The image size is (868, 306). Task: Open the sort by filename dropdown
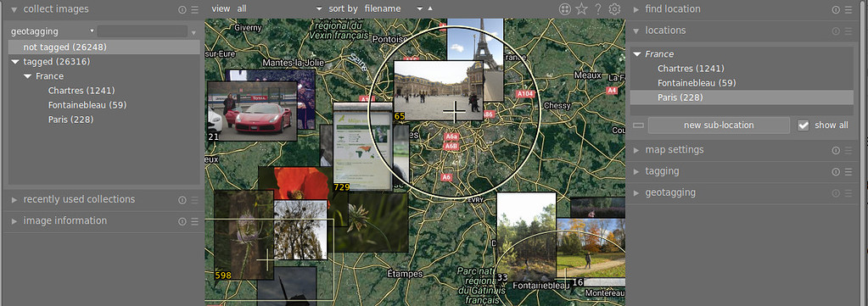(x=393, y=8)
